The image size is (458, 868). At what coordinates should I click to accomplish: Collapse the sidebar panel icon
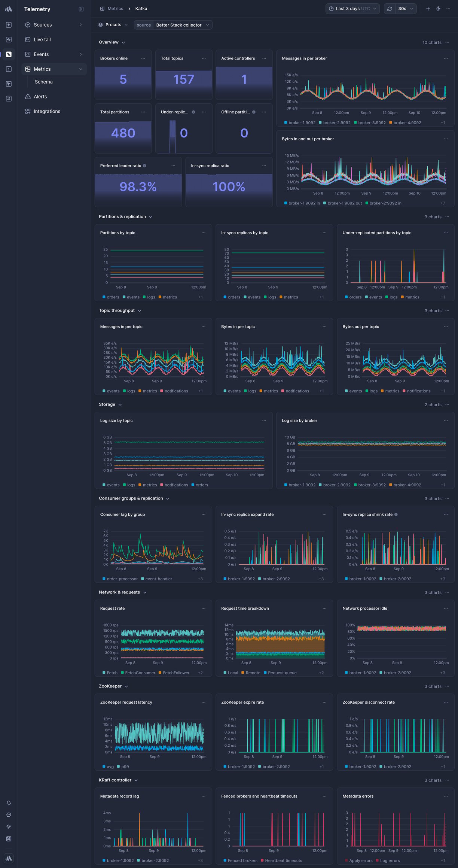point(81,9)
